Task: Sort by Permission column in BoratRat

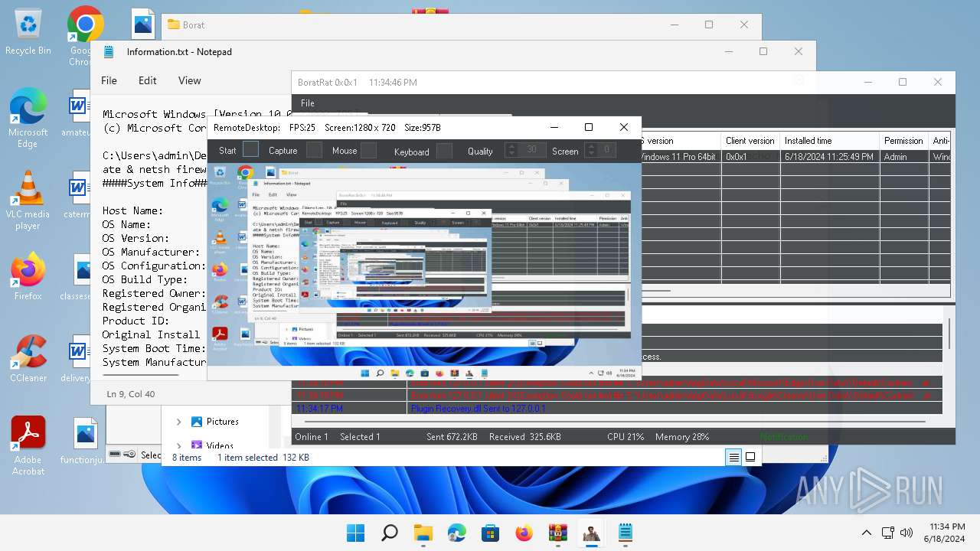Action: (x=903, y=141)
